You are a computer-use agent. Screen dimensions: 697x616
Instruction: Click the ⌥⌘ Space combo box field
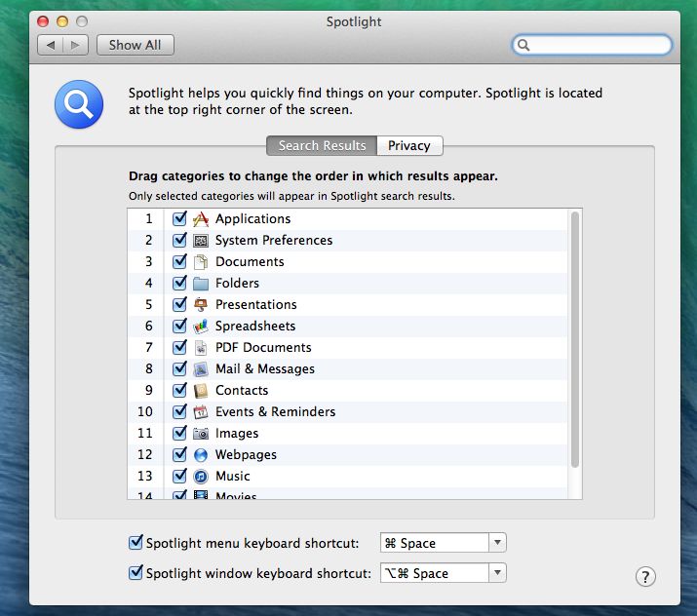435,573
